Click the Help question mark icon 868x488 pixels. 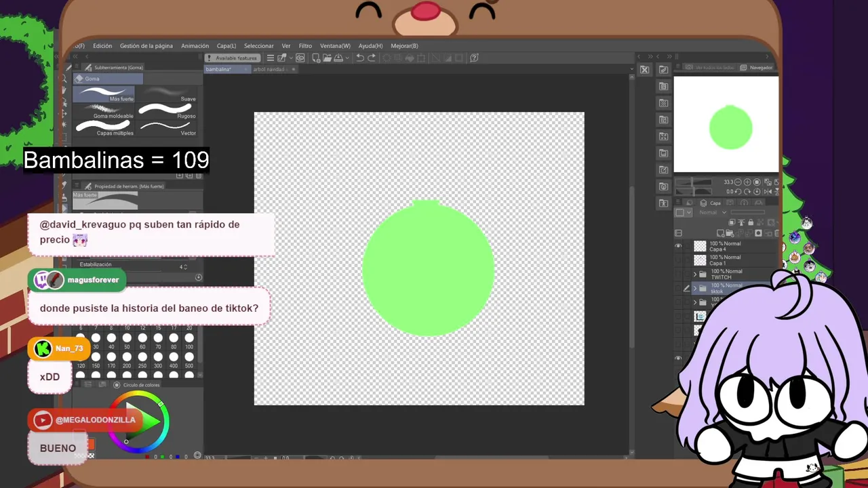474,58
